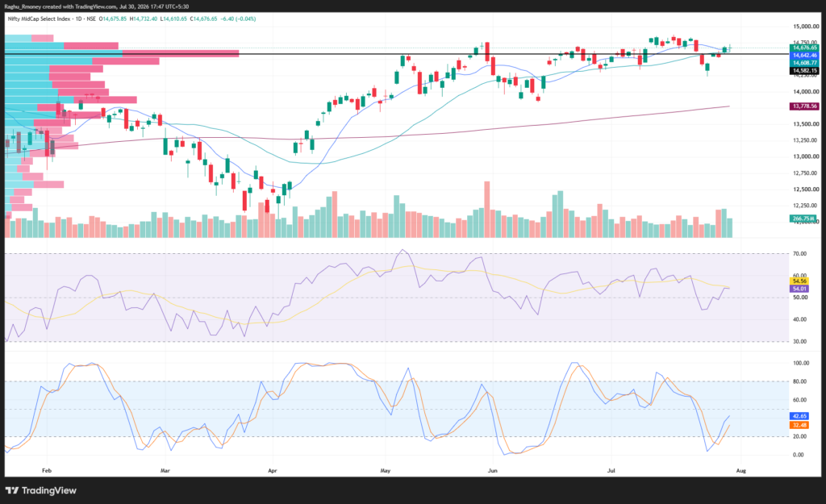Click the orange 32.48 stochastic %D label
Image resolution: width=826 pixels, height=504 pixels.
799,425
